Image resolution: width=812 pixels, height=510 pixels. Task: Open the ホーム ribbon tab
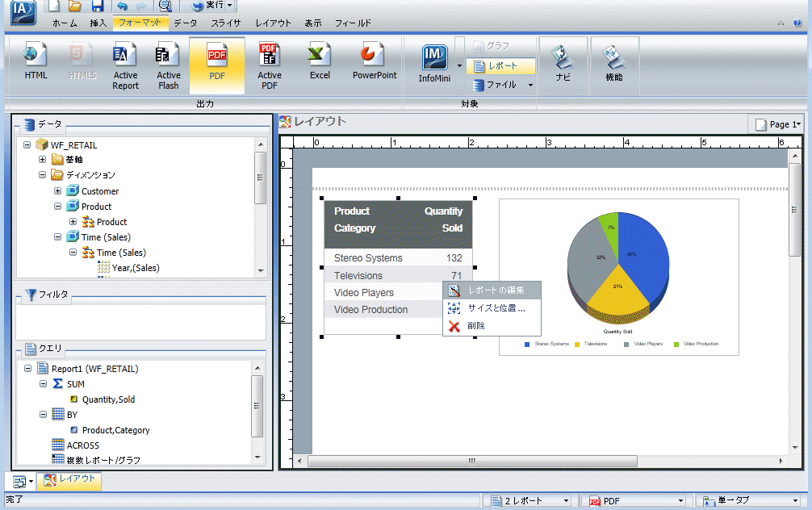[65, 23]
